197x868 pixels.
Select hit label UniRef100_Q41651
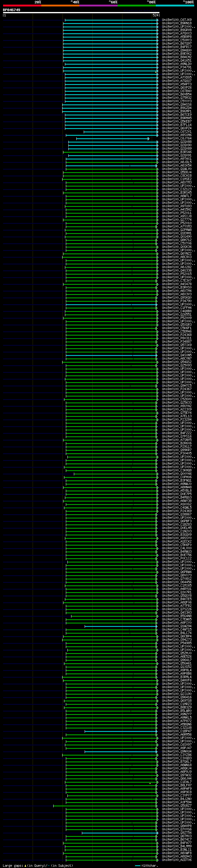(x=177, y=61)
